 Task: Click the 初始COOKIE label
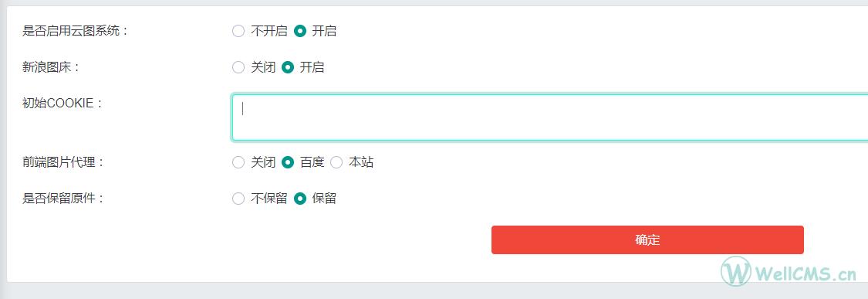point(62,104)
